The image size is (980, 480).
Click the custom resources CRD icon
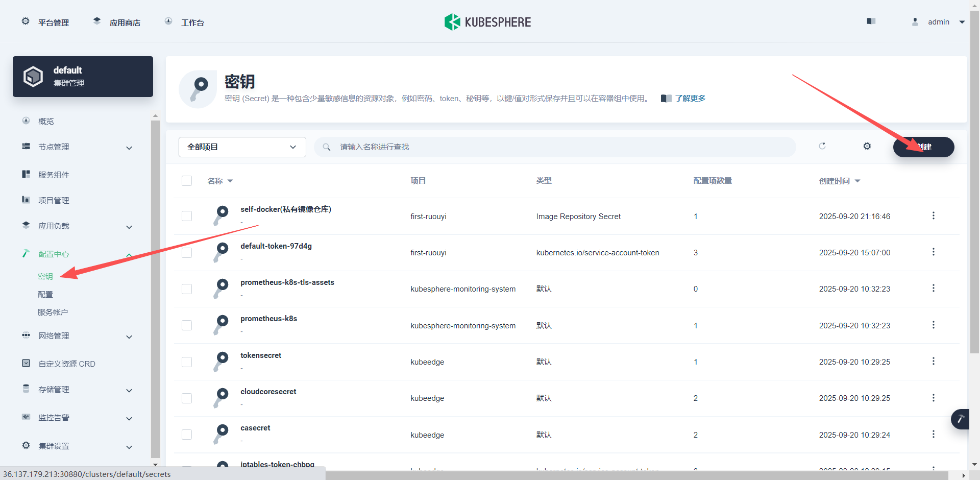(26, 363)
